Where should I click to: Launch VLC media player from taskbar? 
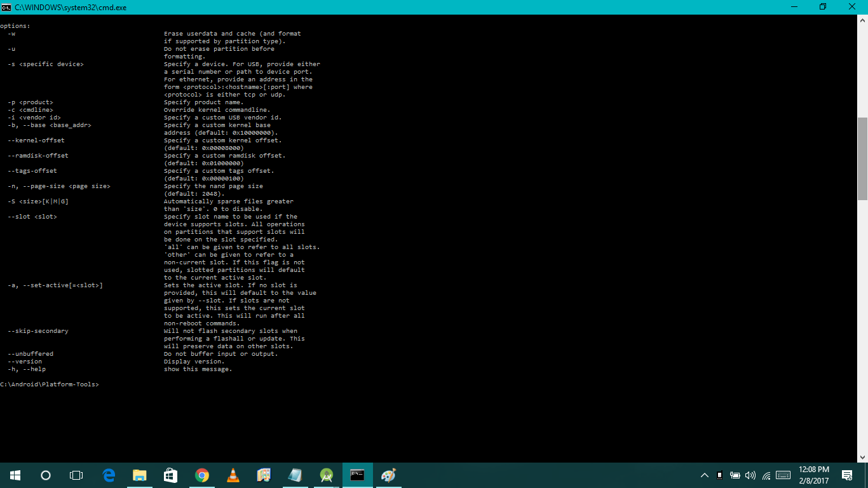(x=233, y=475)
